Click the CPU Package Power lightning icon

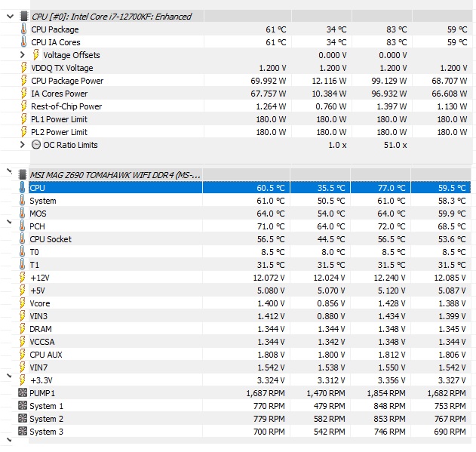tap(23, 81)
